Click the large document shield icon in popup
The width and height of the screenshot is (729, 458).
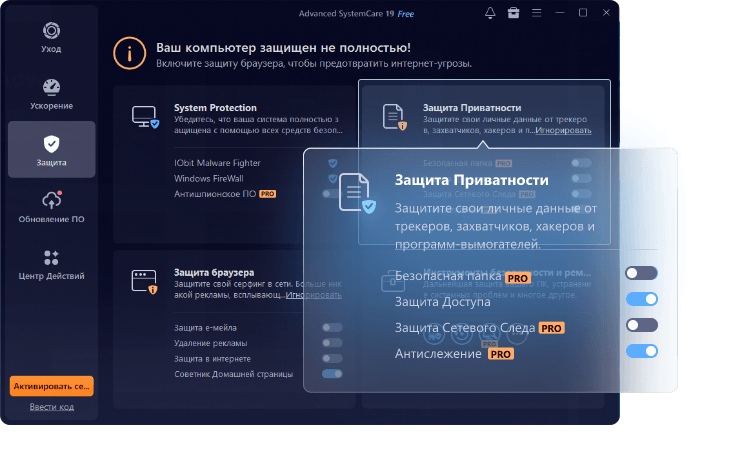tap(357, 193)
